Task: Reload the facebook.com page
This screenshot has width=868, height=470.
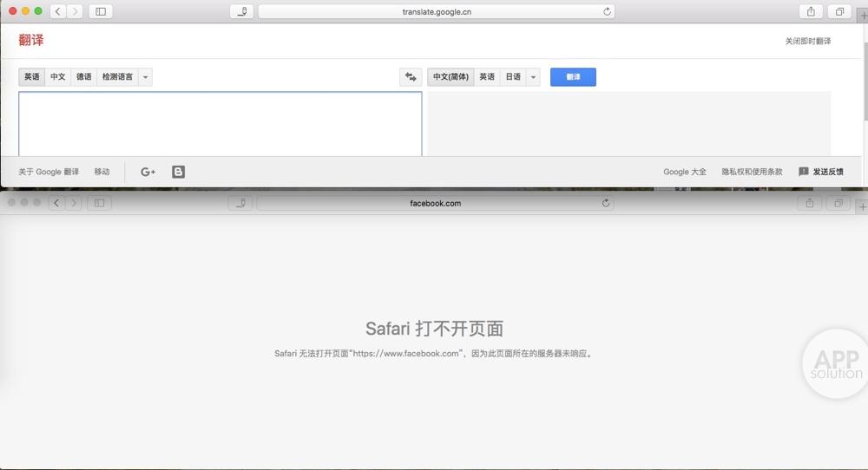Action: (x=606, y=203)
